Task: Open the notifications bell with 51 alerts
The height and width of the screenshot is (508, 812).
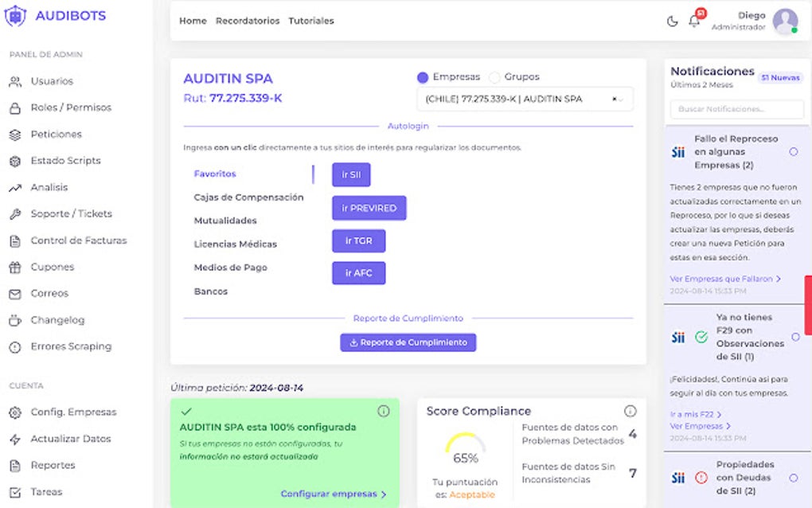Action: point(693,21)
